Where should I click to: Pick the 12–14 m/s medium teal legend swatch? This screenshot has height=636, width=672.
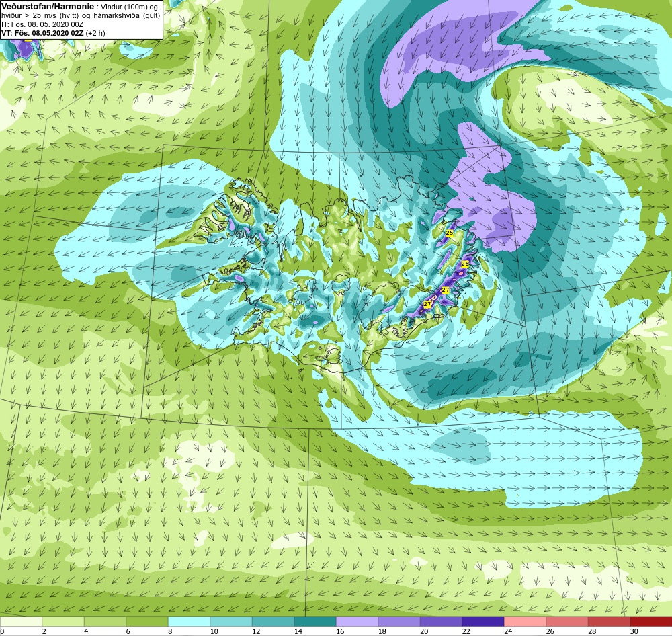click(x=273, y=621)
